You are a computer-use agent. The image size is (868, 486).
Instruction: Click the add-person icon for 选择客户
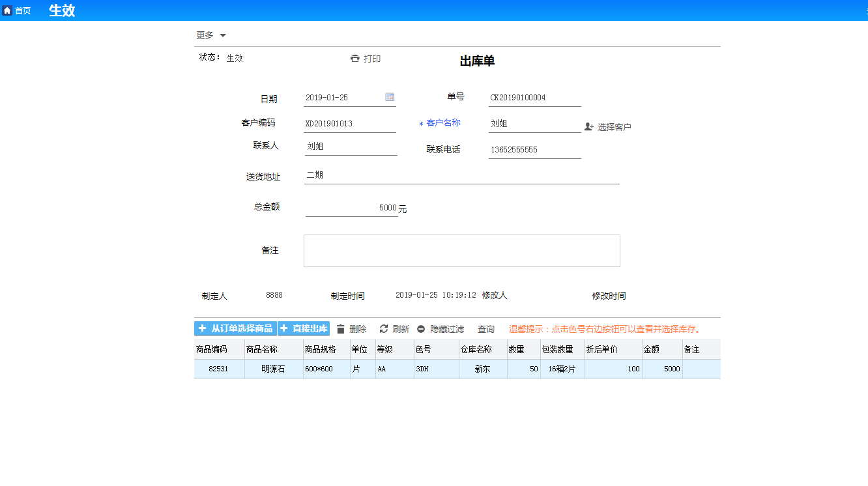[589, 127]
